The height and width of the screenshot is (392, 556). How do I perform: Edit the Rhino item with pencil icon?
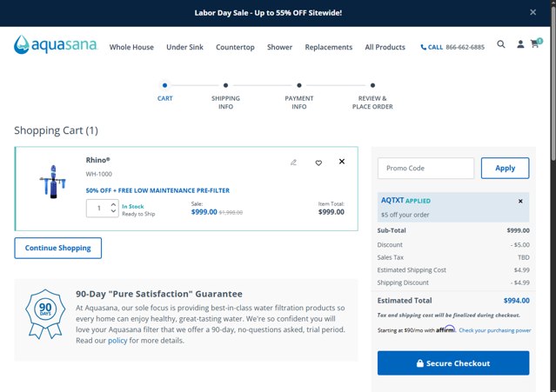(293, 163)
